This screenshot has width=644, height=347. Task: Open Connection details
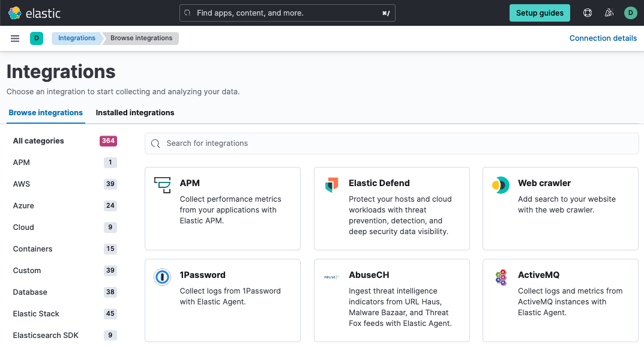603,38
